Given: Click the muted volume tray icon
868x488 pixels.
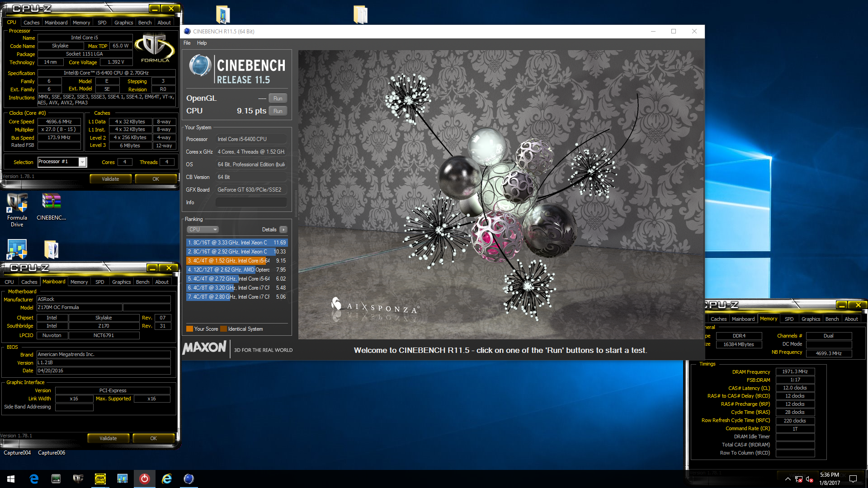Looking at the screenshot, I should pyautogui.click(x=810, y=479).
